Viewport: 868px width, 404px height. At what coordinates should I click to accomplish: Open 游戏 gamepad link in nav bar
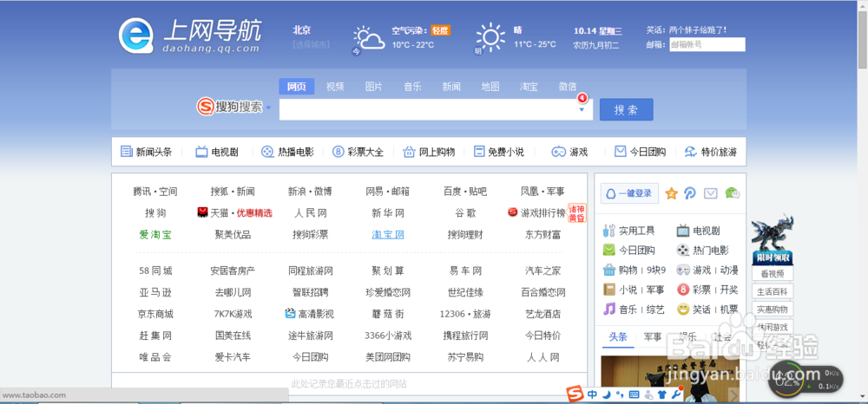click(569, 152)
